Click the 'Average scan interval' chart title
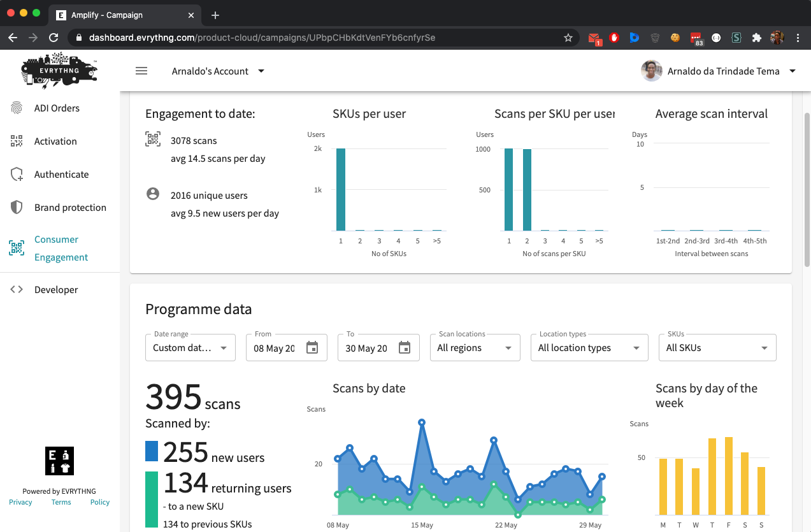This screenshot has height=532, width=811. [x=712, y=114]
